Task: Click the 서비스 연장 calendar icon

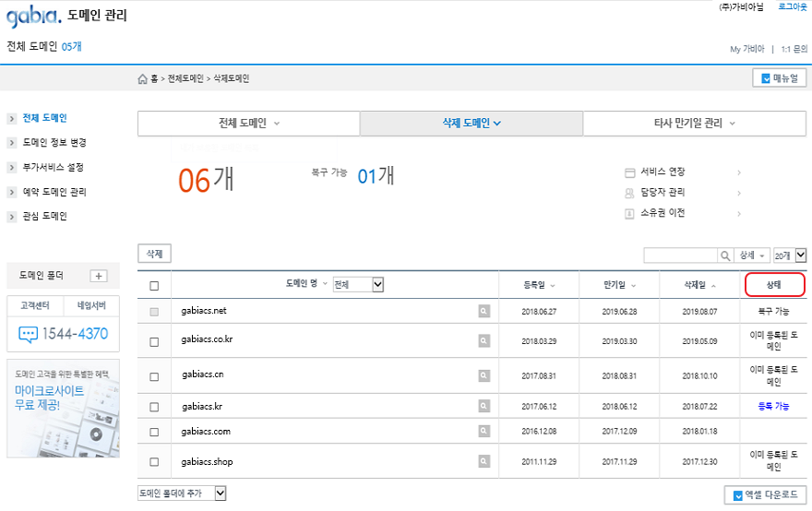Action: 629,172
